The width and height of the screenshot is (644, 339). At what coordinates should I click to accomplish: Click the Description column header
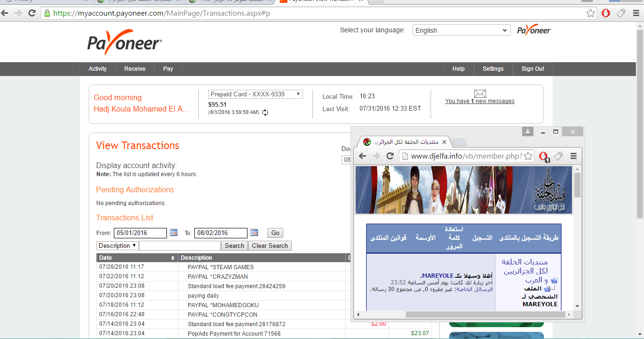click(262, 258)
